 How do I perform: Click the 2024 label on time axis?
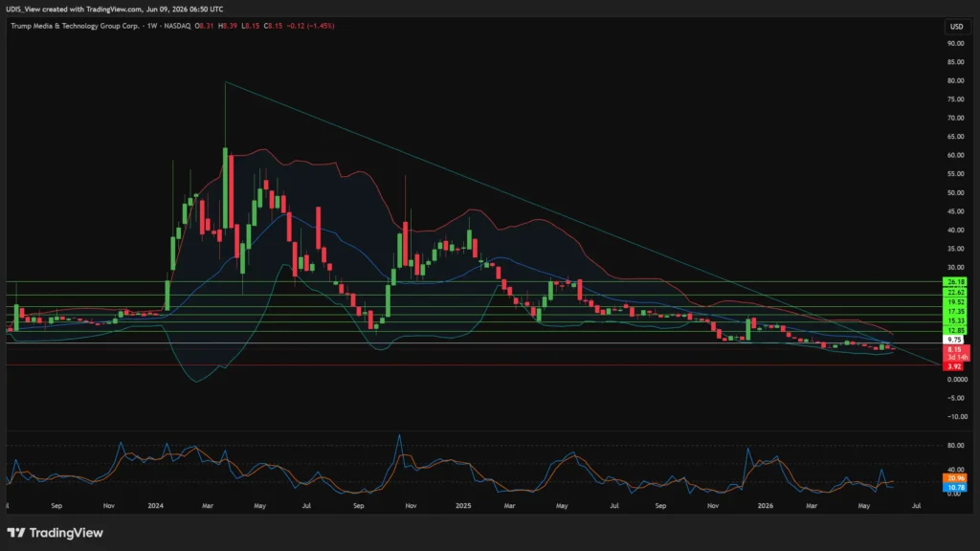coord(156,505)
